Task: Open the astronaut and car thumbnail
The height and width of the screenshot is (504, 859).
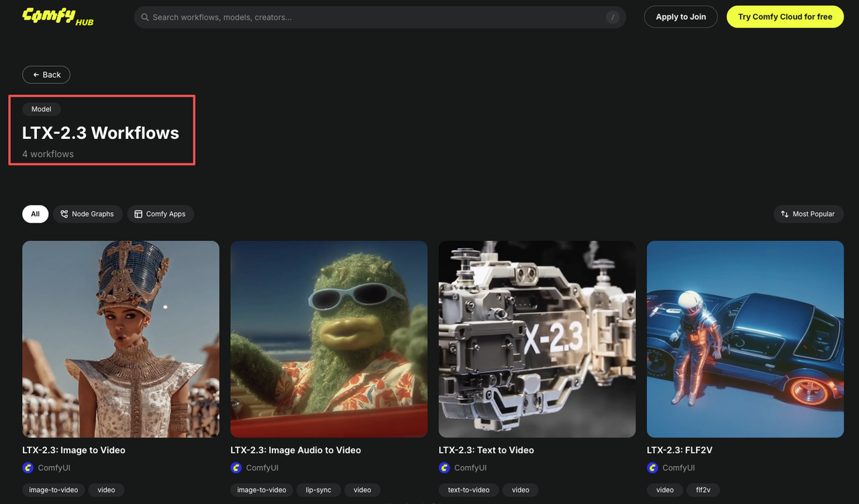Action: (745, 339)
